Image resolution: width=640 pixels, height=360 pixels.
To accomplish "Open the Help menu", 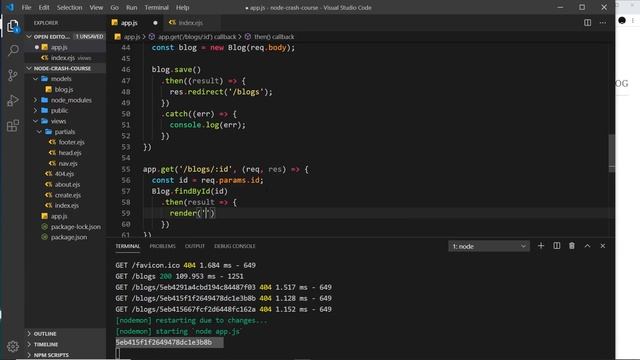I will [x=182, y=7].
